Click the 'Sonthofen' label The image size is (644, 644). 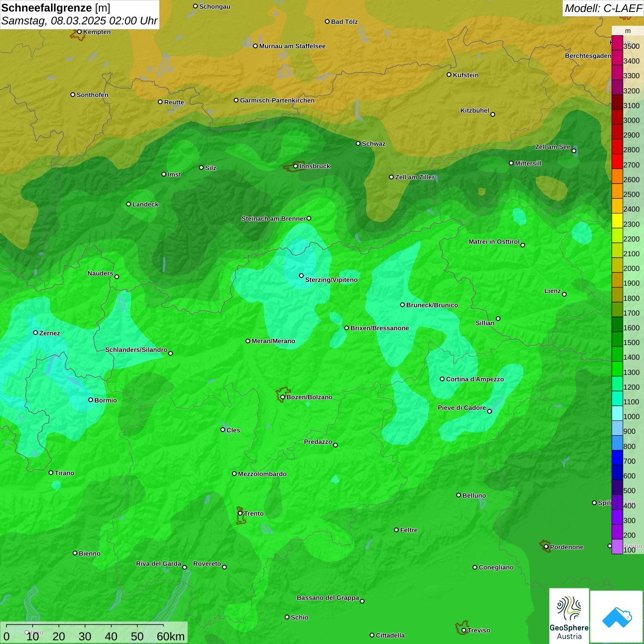coord(92,95)
